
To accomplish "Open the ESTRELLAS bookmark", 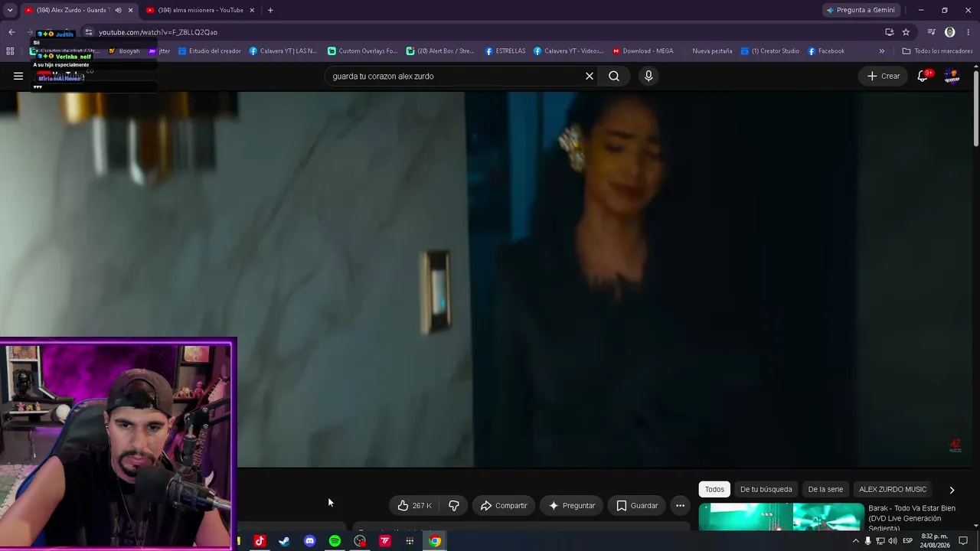I will 505,51.
